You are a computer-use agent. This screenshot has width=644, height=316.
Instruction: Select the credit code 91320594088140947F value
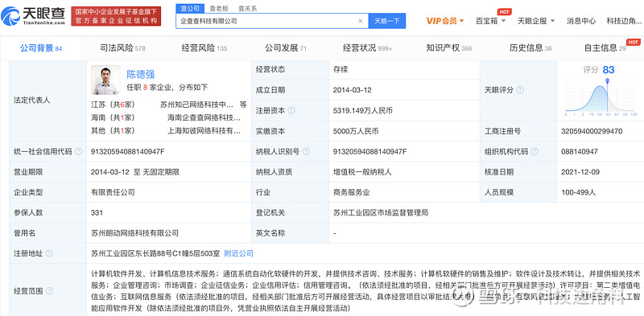tap(128, 151)
